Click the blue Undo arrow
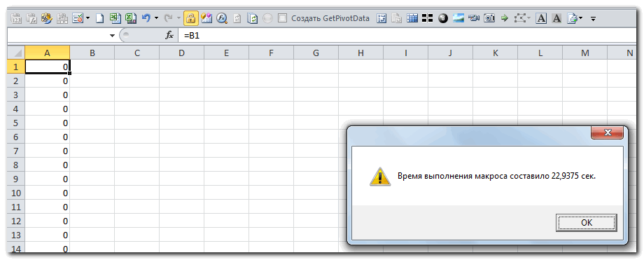 pyautogui.click(x=146, y=18)
